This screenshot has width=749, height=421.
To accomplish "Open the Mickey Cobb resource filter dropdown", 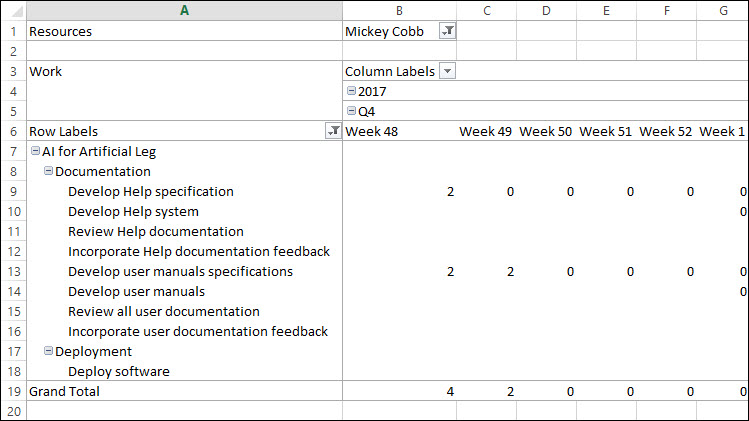I will [x=448, y=31].
